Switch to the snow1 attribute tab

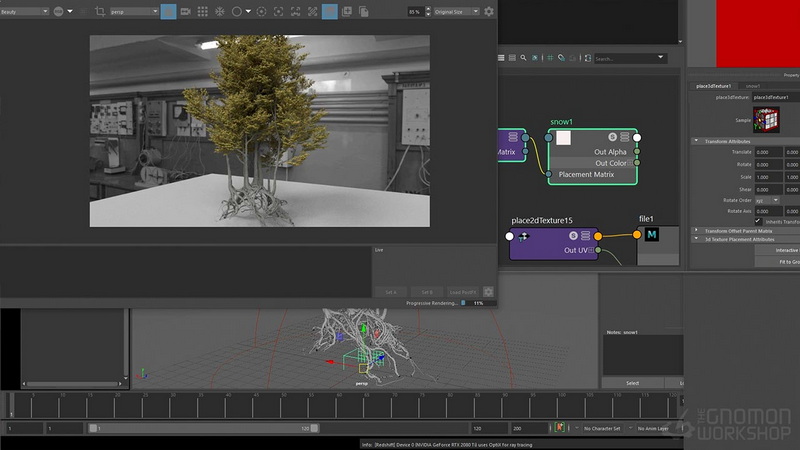tap(753, 86)
